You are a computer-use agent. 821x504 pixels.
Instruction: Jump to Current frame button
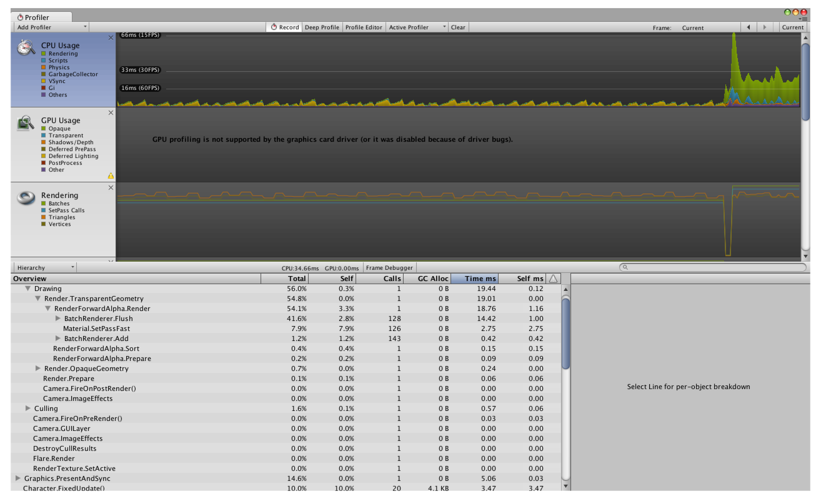click(793, 27)
